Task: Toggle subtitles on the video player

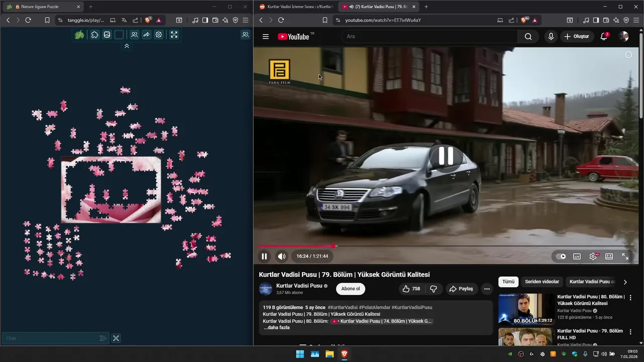Action: click(577, 256)
